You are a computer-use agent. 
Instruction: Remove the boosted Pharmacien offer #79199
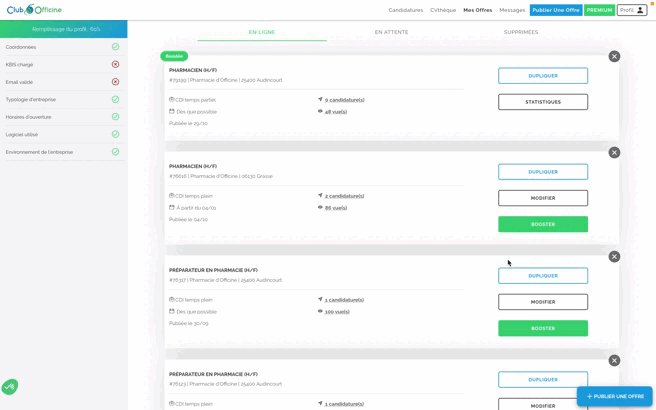pos(614,56)
